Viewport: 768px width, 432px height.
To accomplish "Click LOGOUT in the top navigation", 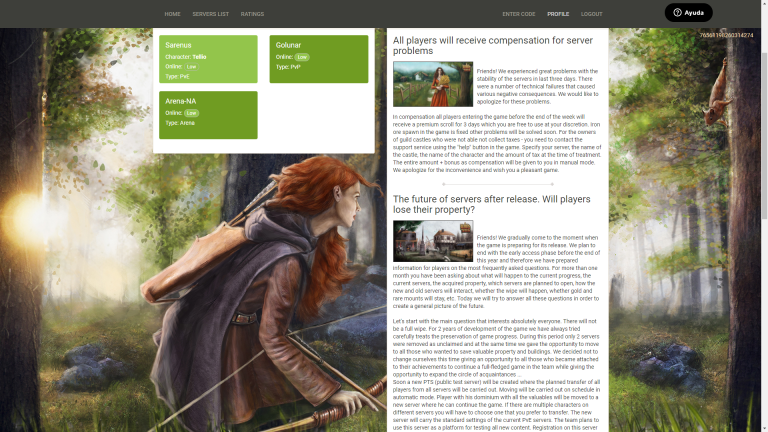I will pos(591,14).
